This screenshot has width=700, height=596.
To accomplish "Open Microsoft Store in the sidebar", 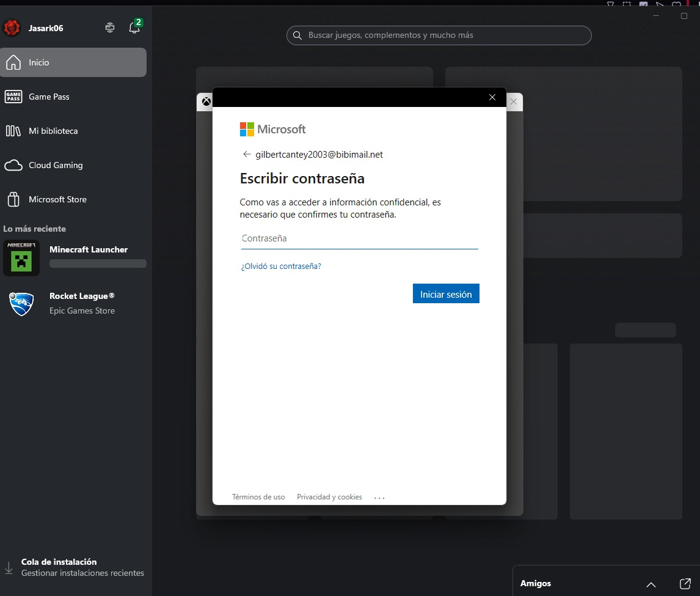I will click(73, 199).
